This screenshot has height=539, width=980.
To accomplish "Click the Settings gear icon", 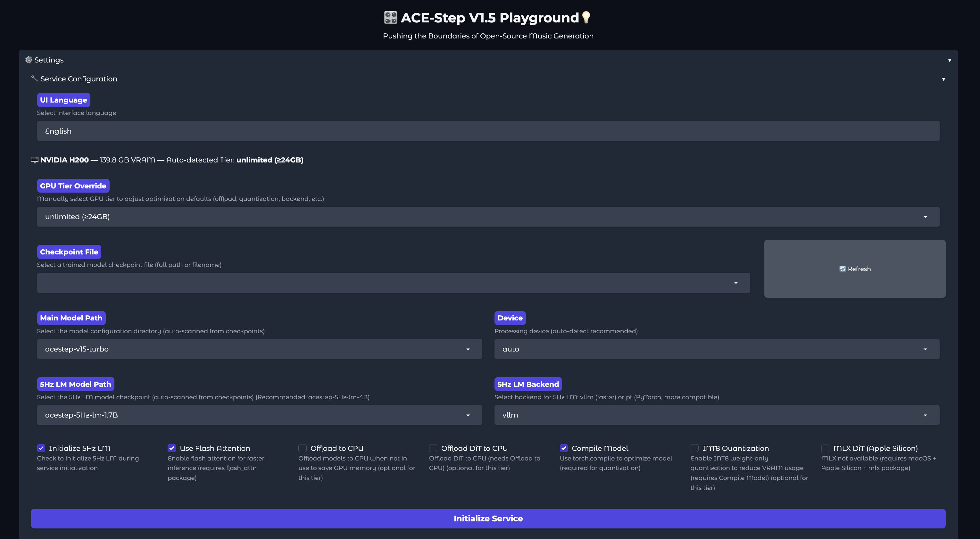I will (x=29, y=60).
